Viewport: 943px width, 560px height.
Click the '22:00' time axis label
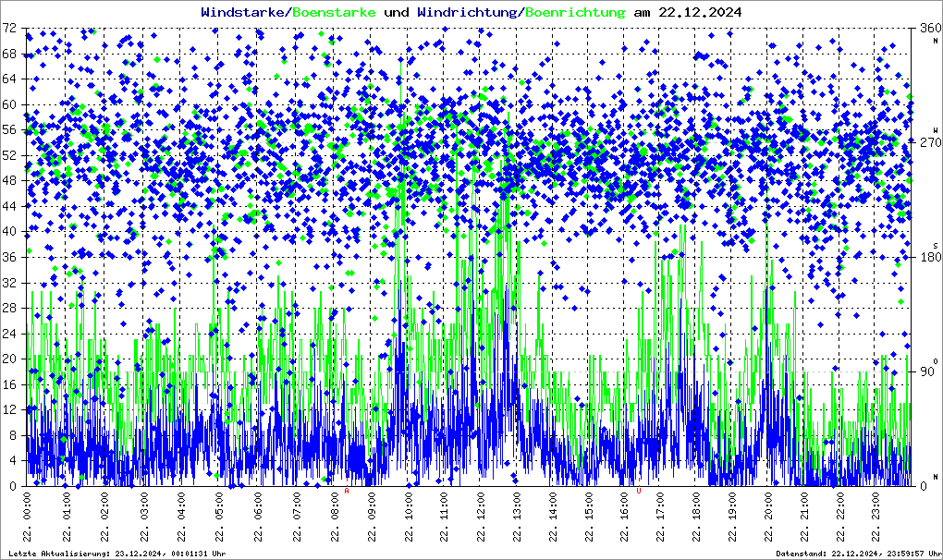[x=840, y=505]
